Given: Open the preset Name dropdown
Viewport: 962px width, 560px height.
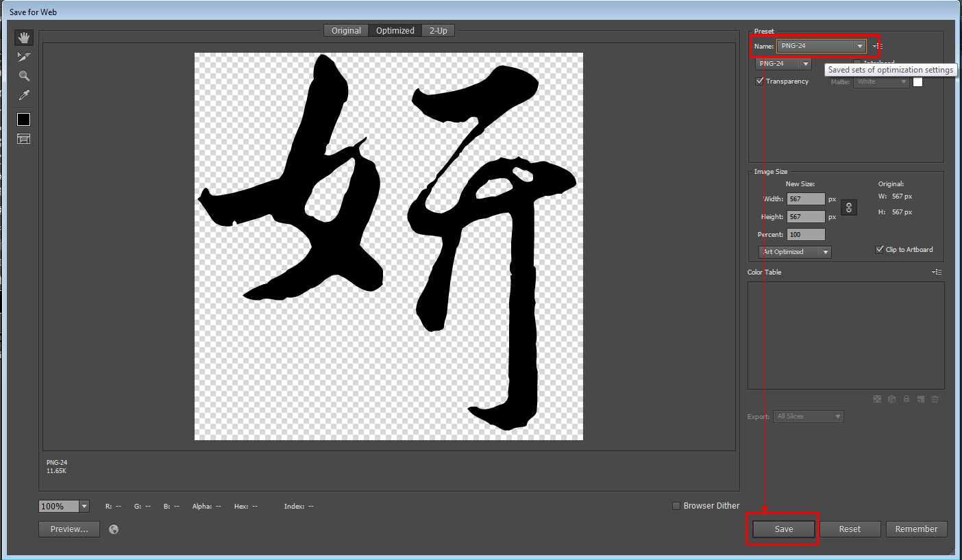Looking at the screenshot, I should [x=821, y=46].
